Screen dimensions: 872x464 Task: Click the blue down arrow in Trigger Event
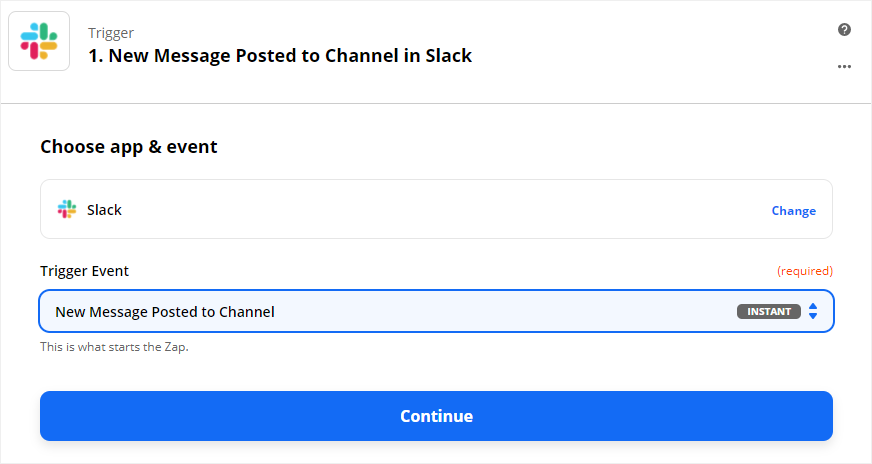pos(813,316)
